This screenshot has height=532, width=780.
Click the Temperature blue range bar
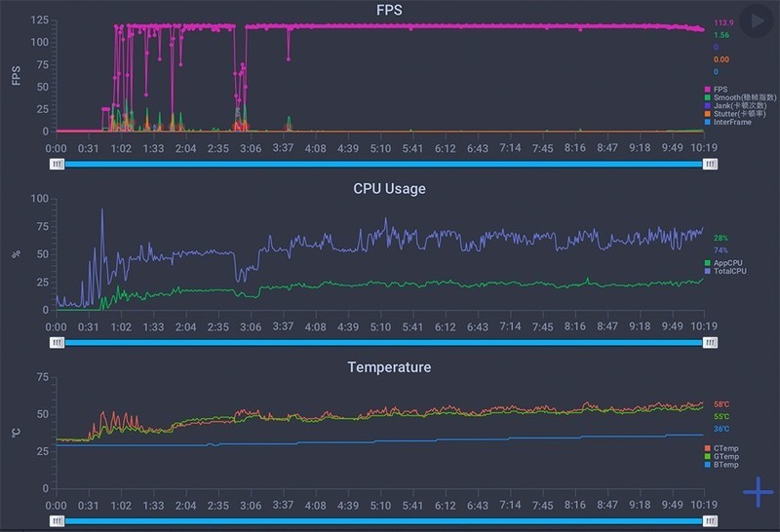(383, 521)
